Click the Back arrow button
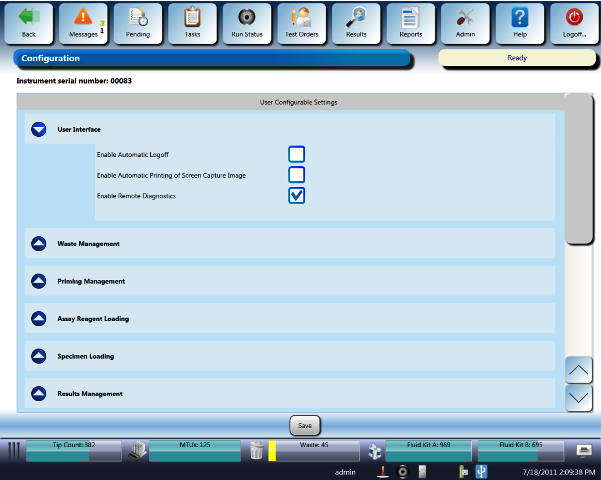Viewport: 601px width, 480px height. click(x=28, y=22)
